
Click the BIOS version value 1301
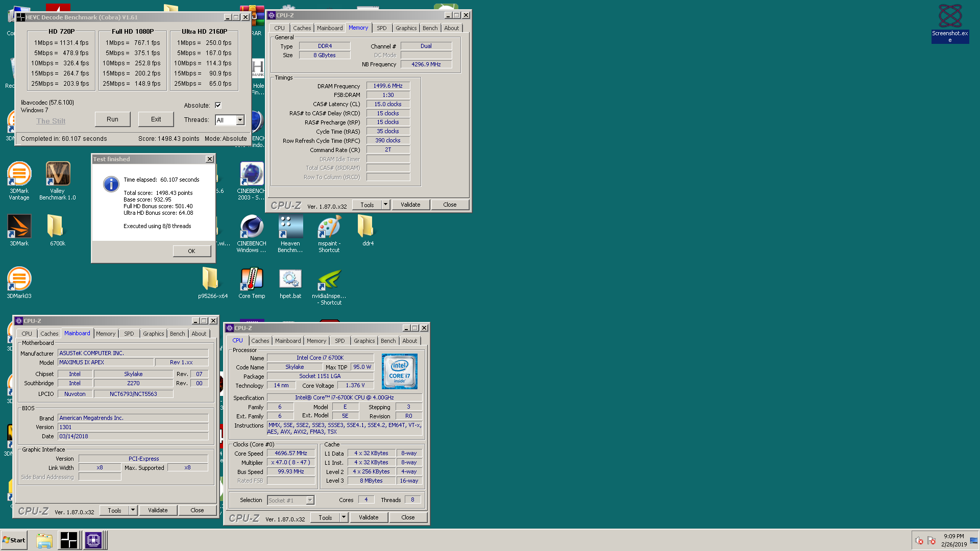point(133,427)
